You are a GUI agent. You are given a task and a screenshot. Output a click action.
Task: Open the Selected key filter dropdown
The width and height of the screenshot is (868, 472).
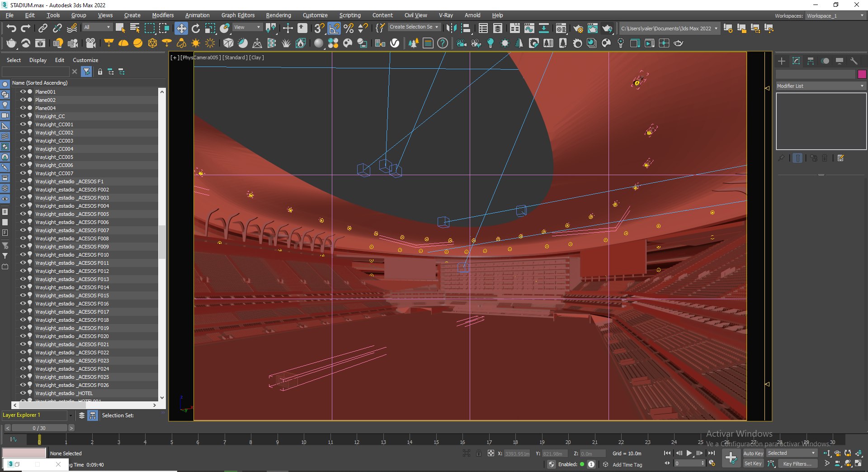(x=792, y=453)
